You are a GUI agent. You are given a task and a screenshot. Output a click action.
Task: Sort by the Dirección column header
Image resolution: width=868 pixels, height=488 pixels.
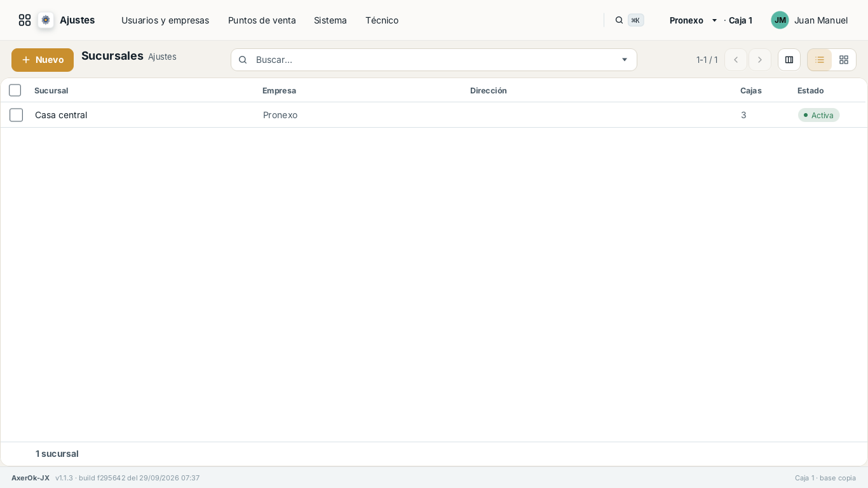[489, 90]
